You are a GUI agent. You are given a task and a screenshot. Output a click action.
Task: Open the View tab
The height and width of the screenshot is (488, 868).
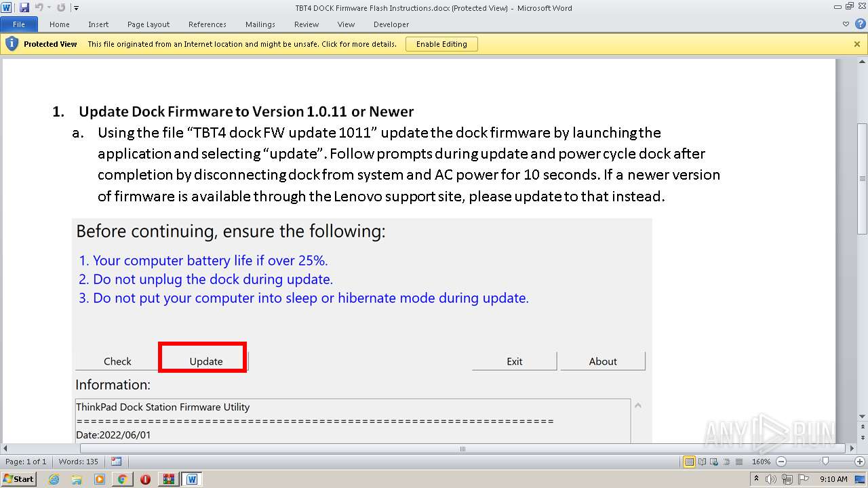347,24
